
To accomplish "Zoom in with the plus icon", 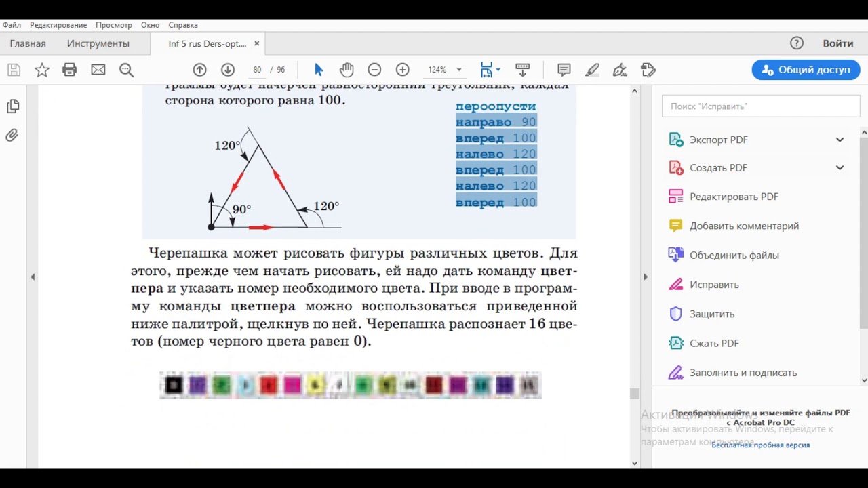I will (403, 70).
